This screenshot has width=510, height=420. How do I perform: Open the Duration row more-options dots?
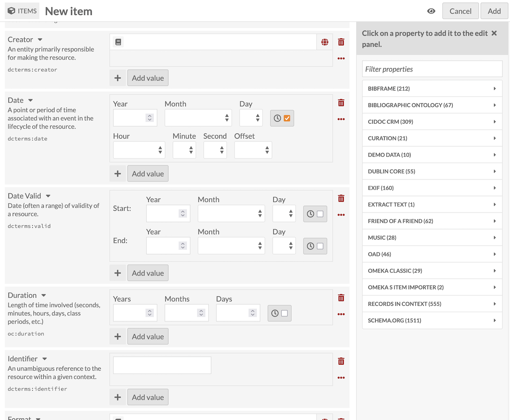point(341,315)
